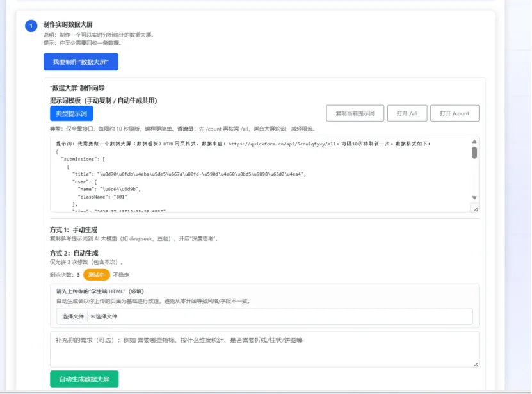Click the 提示: 你至少需要回收一条数据 hint

[83, 43]
